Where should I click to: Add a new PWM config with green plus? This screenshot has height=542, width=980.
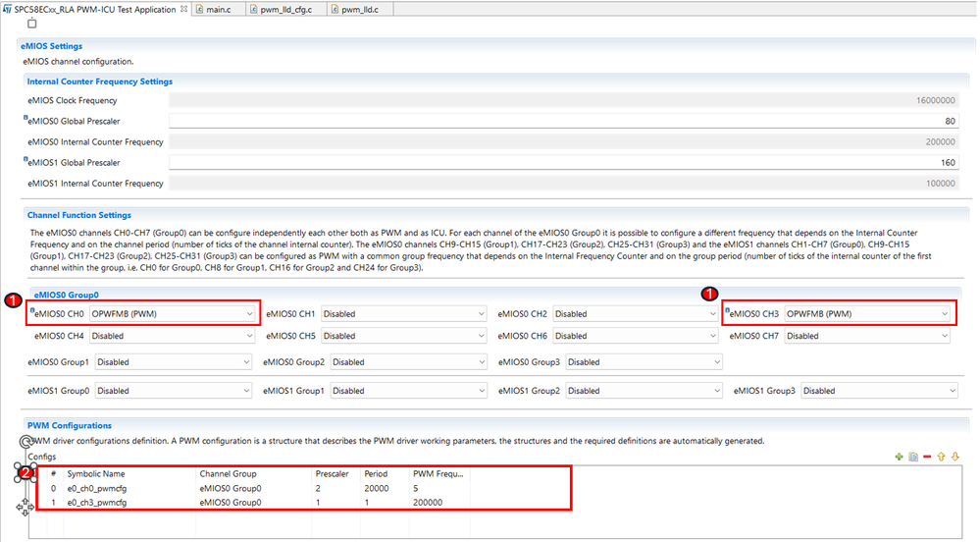(899, 457)
